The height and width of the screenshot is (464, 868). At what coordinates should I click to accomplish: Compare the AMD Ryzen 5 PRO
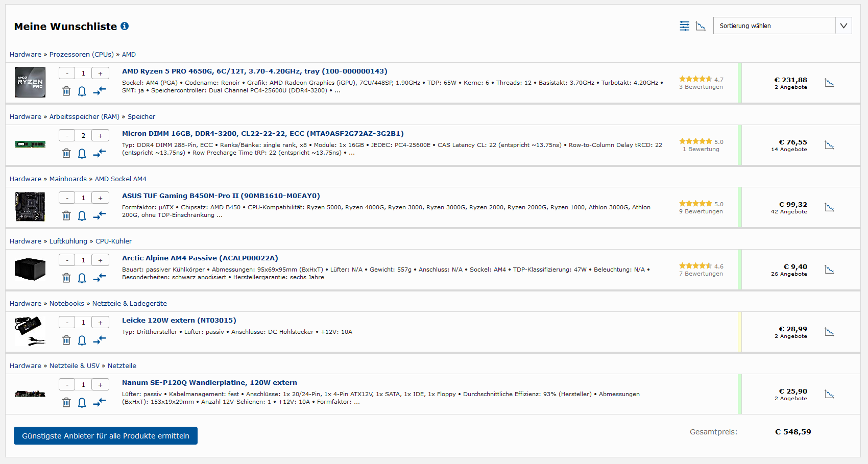100,91
